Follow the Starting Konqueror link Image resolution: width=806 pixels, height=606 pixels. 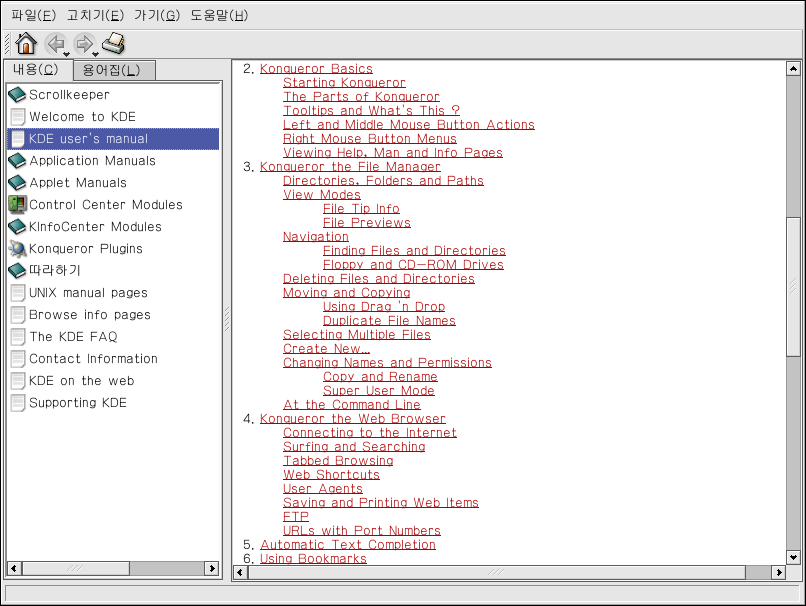pyautogui.click(x=344, y=83)
